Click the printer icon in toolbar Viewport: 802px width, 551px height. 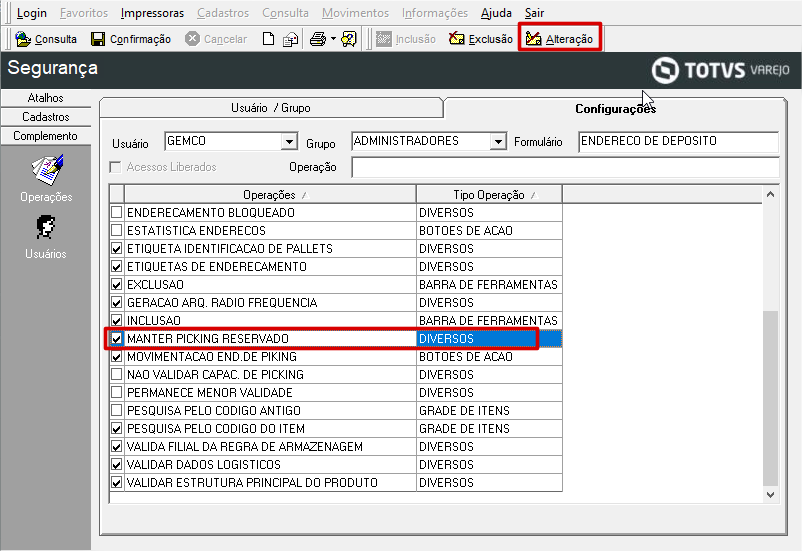click(318, 39)
